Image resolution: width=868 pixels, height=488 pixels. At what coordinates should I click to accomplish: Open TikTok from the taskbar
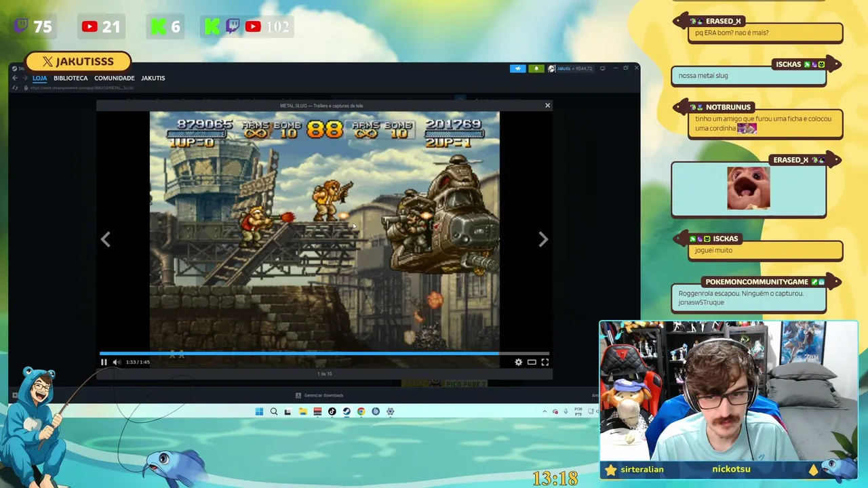[x=332, y=411]
